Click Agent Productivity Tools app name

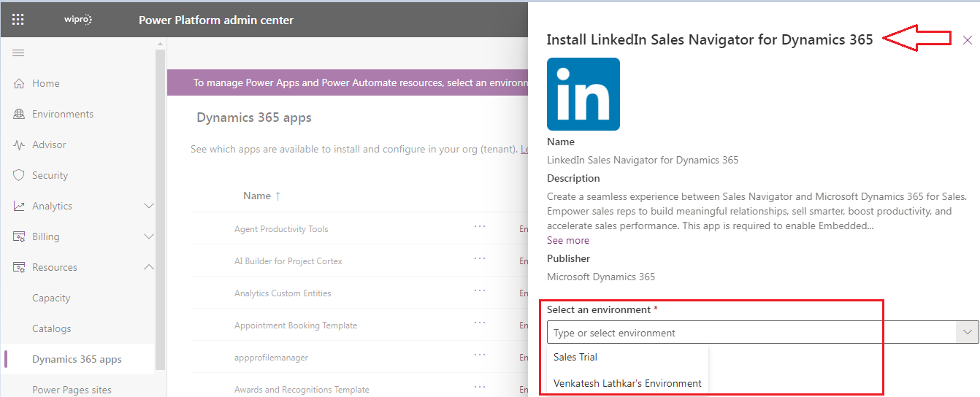click(x=281, y=229)
